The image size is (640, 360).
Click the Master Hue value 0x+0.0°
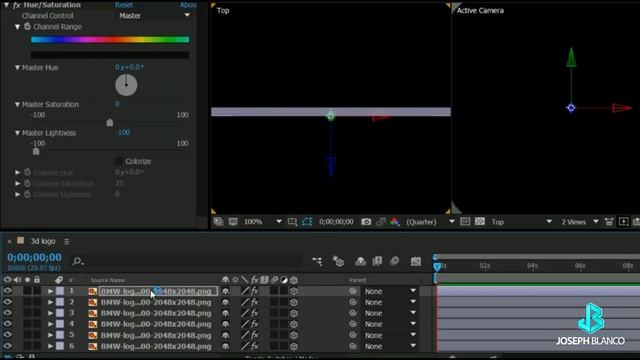[x=129, y=67]
